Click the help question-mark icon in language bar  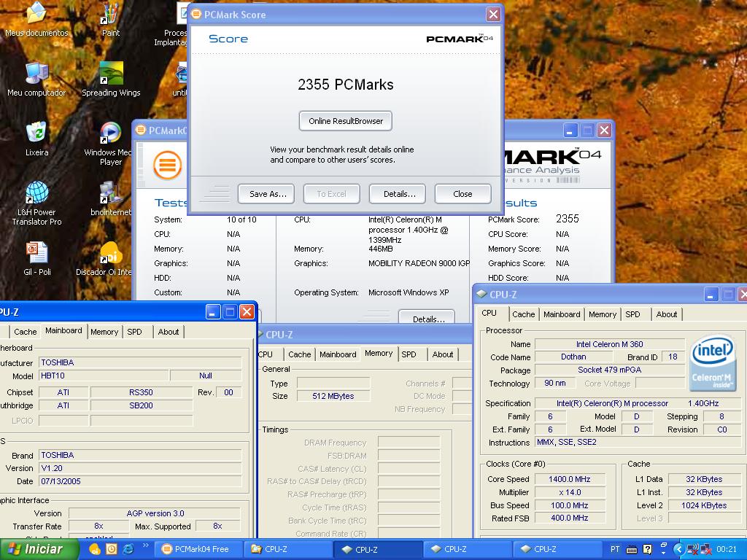[648, 550]
